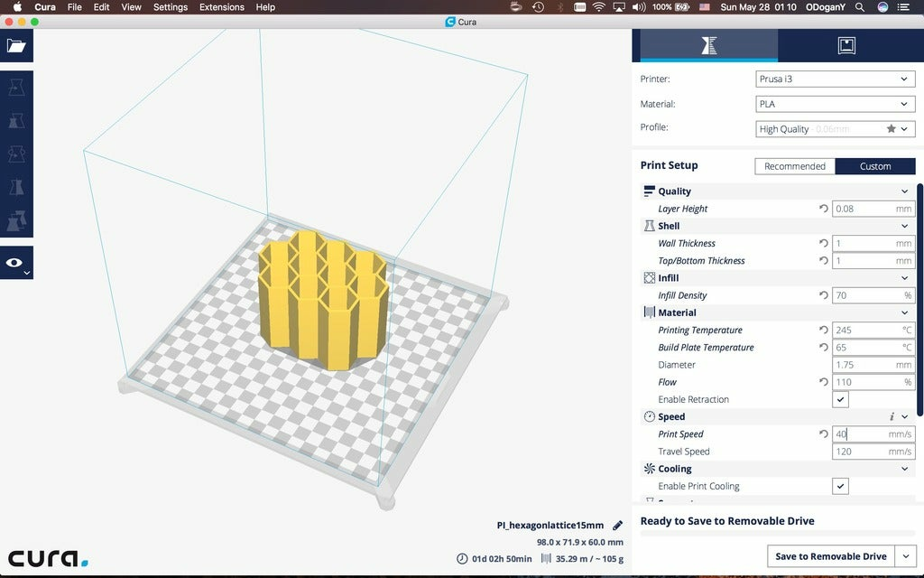The height and width of the screenshot is (578, 924).
Task: Open the View menu
Action: tap(131, 7)
